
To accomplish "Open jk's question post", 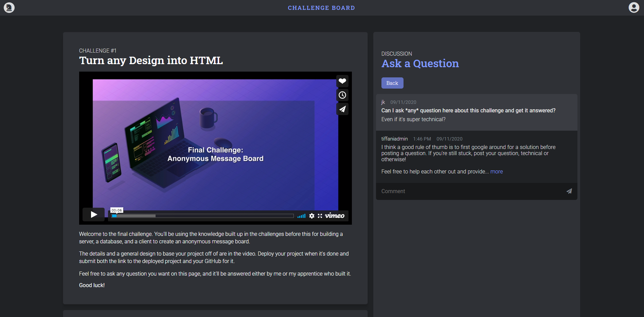I will tap(476, 112).
